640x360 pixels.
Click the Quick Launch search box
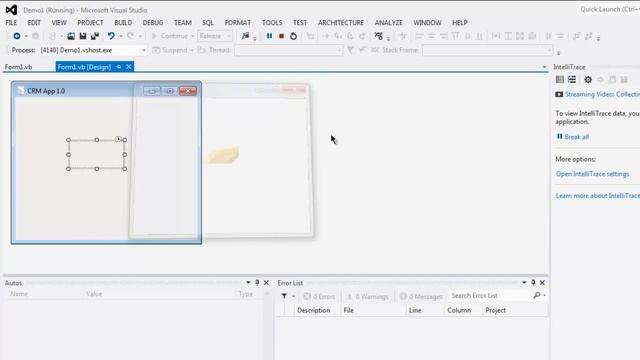(x=608, y=9)
